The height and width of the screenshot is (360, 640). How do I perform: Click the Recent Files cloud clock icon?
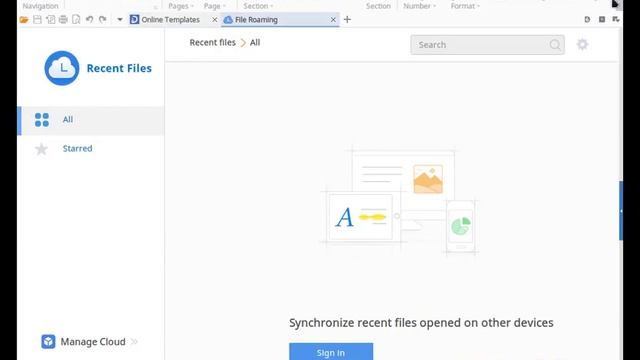coord(62,68)
